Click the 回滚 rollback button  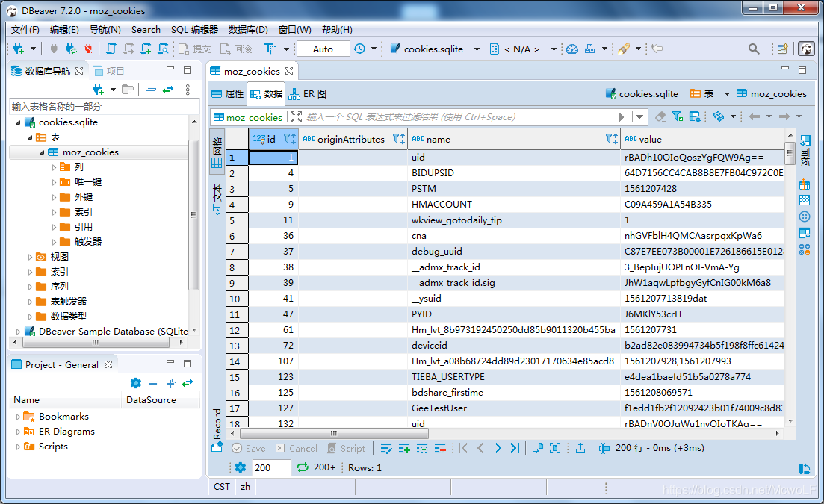tap(236, 49)
